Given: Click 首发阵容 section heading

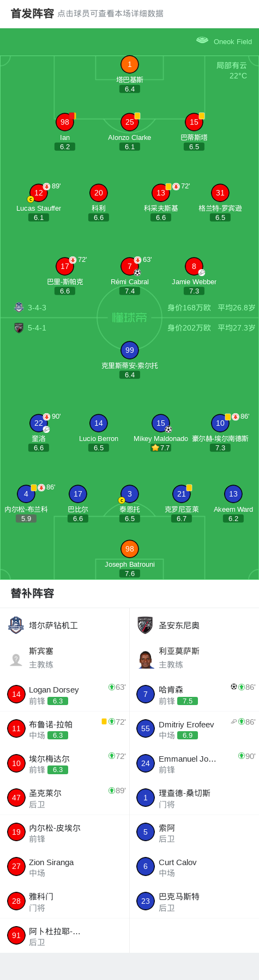Looking at the screenshot, I should [x=32, y=14].
